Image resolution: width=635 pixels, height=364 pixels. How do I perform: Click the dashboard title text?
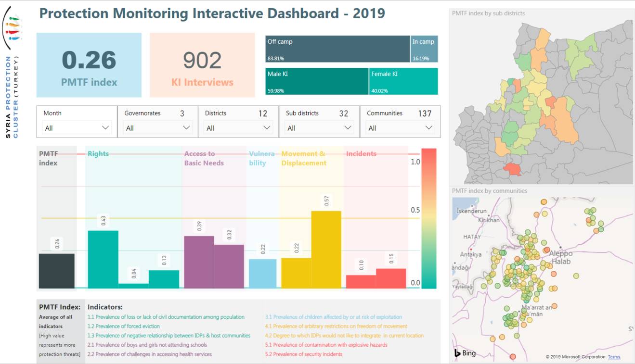[212, 13]
